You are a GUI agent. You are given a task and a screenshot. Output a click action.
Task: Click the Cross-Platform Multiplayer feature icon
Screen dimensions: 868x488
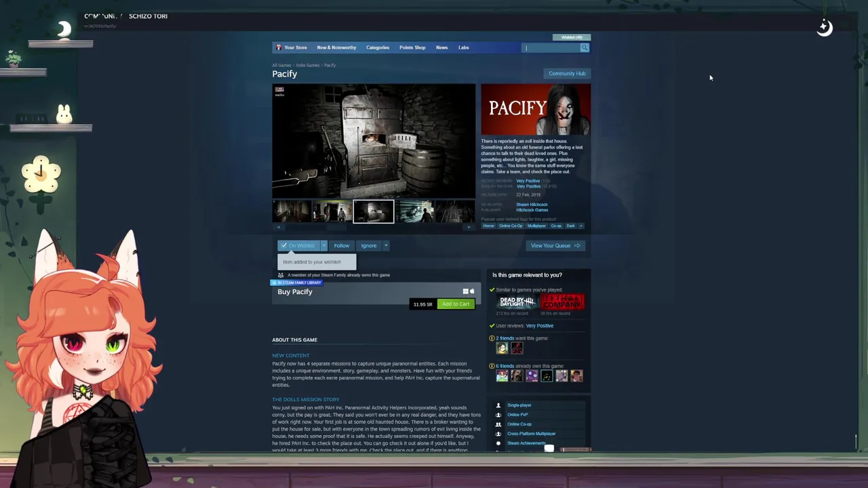click(x=498, y=434)
